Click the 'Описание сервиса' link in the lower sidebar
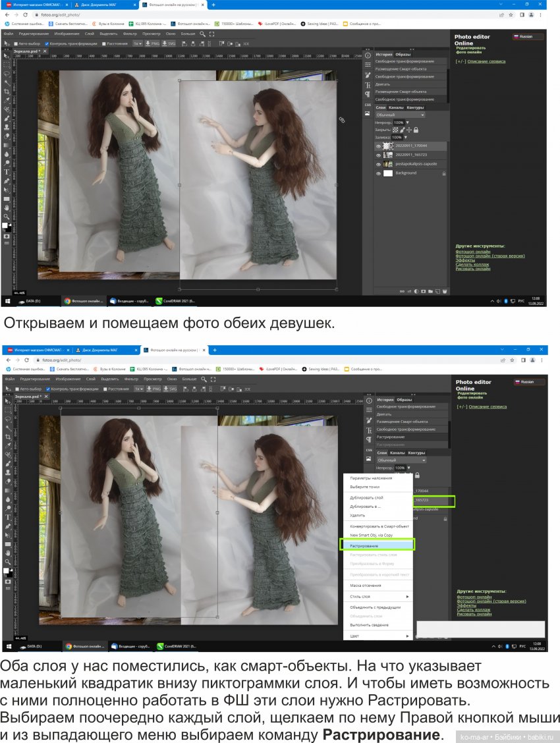 [487, 407]
